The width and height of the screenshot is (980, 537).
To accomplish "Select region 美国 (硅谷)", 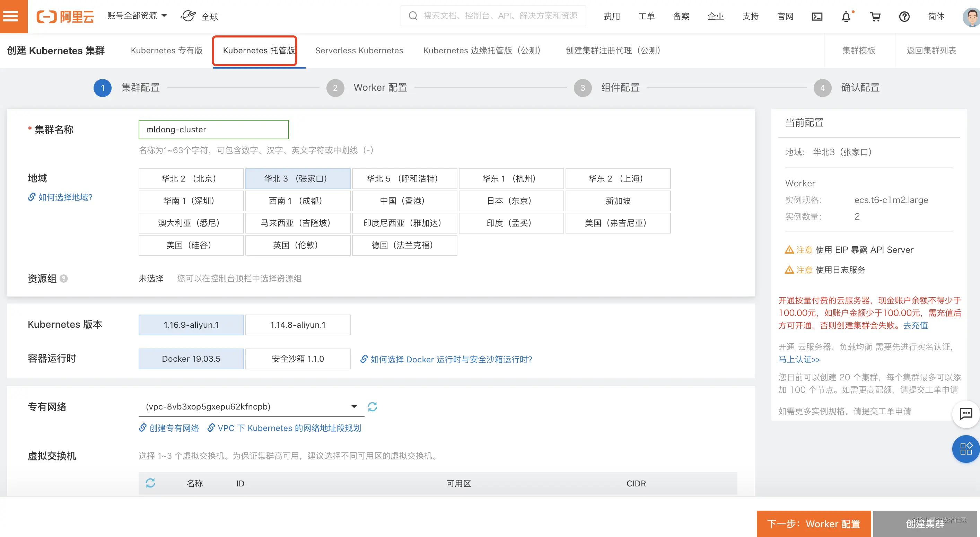I will point(191,245).
